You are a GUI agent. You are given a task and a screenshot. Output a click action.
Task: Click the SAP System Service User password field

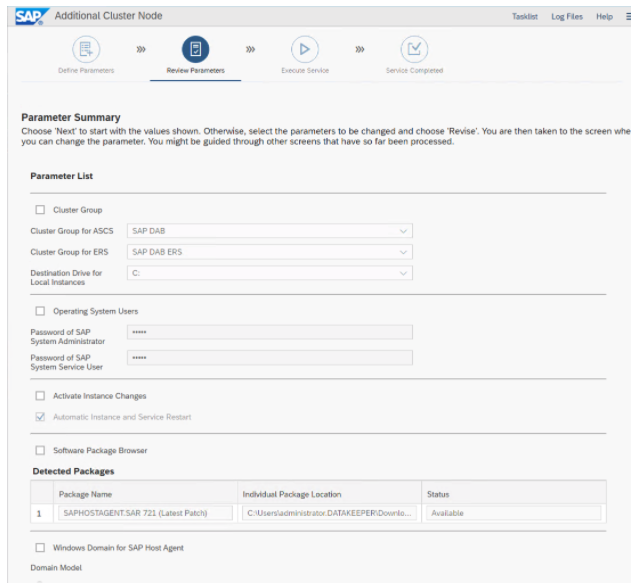tap(269, 358)
